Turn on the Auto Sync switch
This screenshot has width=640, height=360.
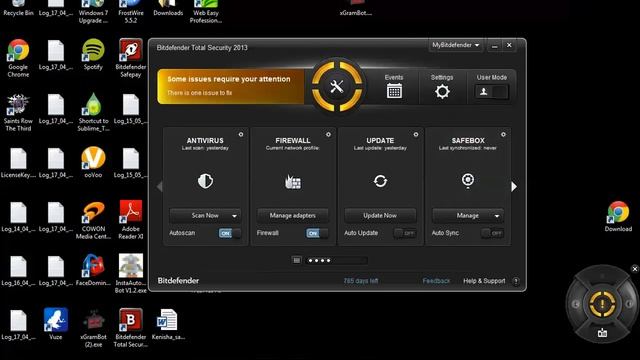492,233
